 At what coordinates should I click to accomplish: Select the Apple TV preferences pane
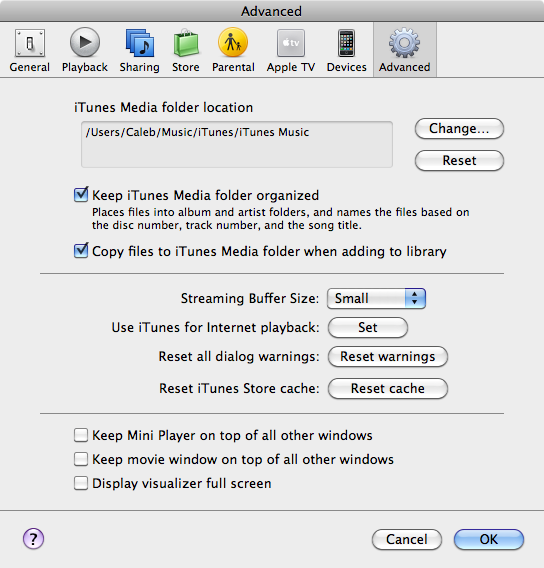click(291, 51)
